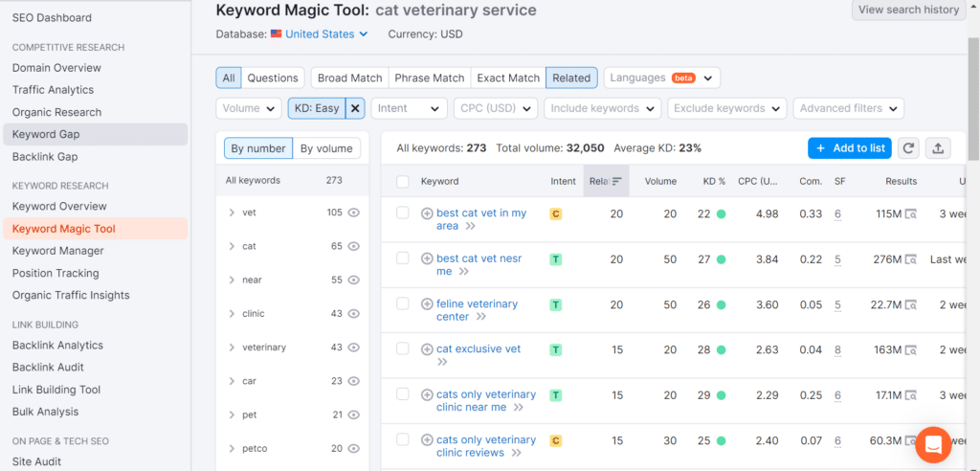Change the United States database dropdown

[326, 34]
